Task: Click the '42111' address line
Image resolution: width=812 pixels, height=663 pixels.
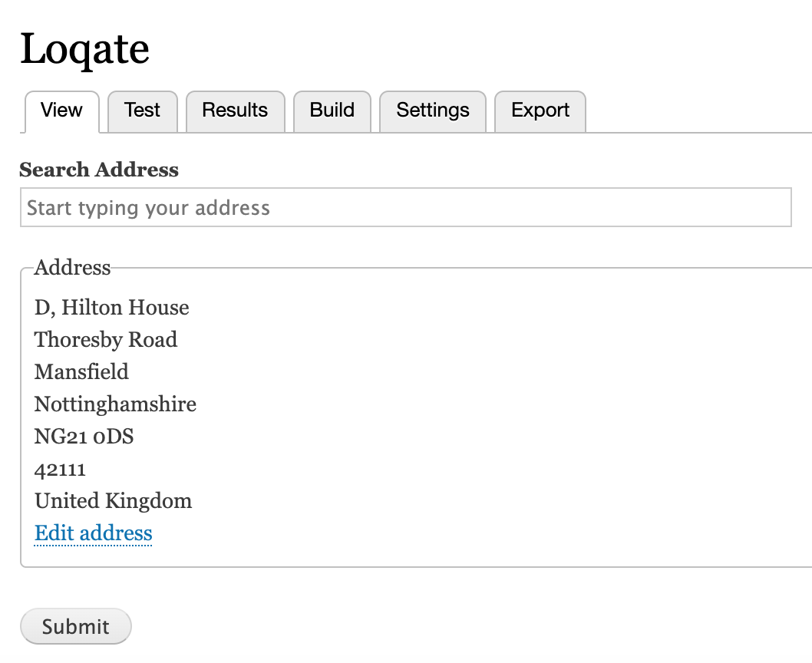Action: tap(61, 469)
